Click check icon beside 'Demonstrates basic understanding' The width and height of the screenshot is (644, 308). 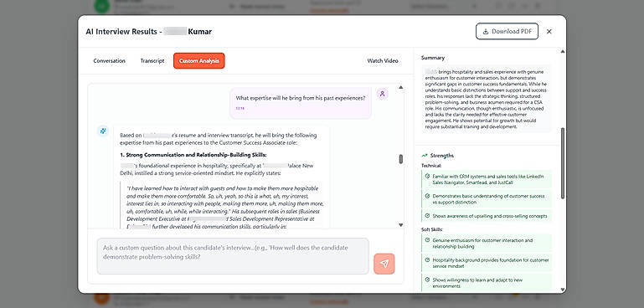tap(428, 196)
